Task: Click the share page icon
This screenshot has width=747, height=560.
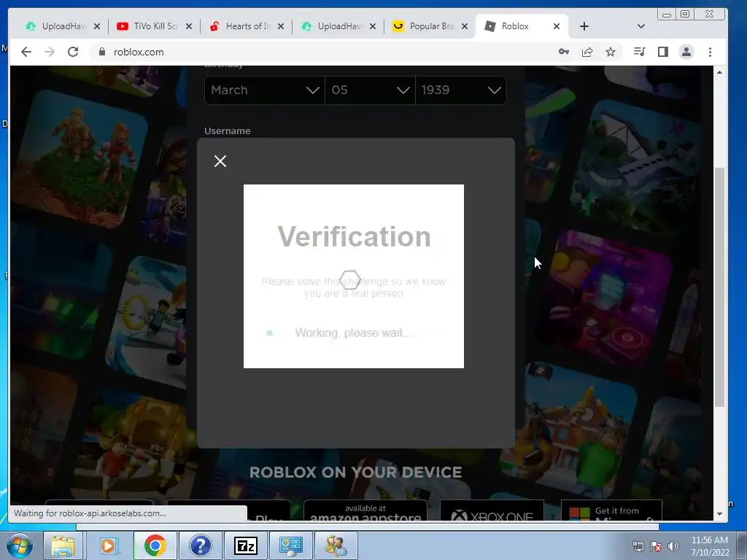Action: 587,52
